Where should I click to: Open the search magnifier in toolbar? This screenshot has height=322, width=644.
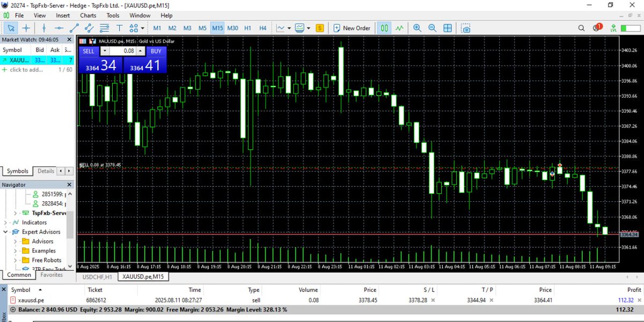click(581, 28)
